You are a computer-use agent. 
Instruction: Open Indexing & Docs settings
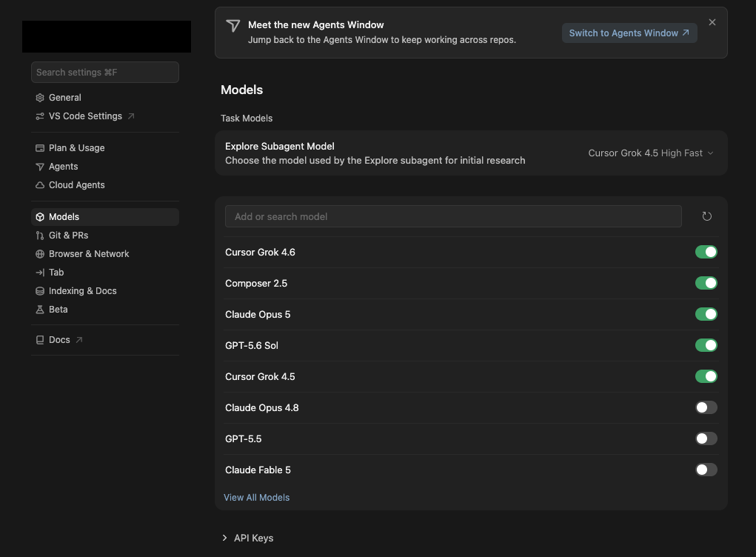click(105, 291)
